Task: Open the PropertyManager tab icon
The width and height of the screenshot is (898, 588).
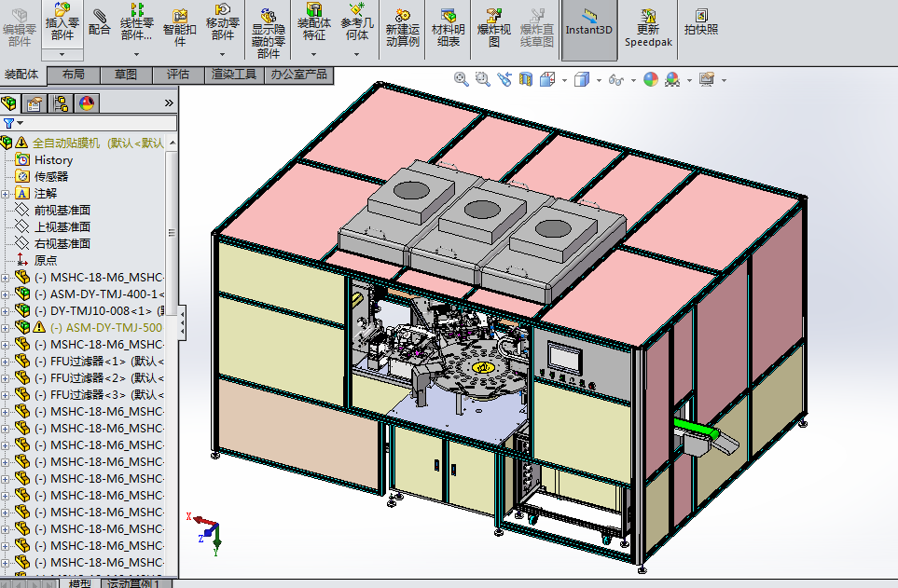Action: pos(35,103)
